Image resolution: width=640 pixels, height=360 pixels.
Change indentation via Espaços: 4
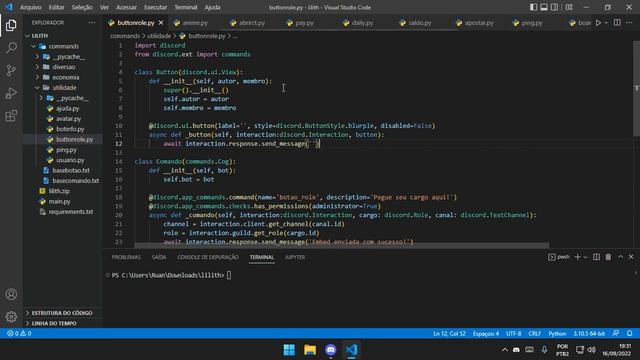click(x=486, y=333)
